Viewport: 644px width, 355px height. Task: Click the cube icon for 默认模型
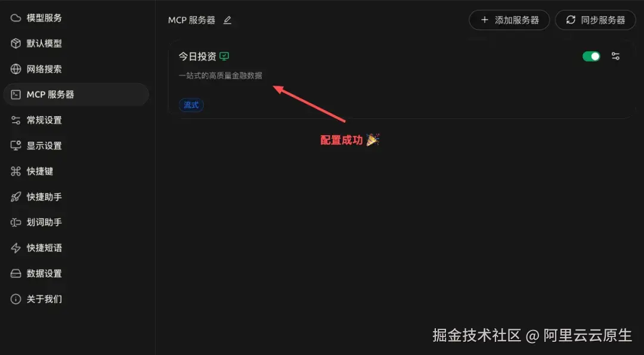click(16, 43)
